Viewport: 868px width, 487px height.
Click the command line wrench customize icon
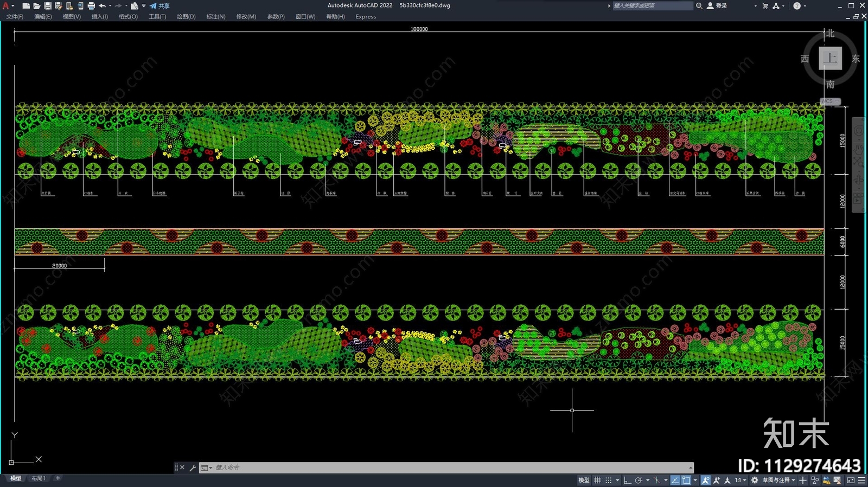tap(193, 467)
